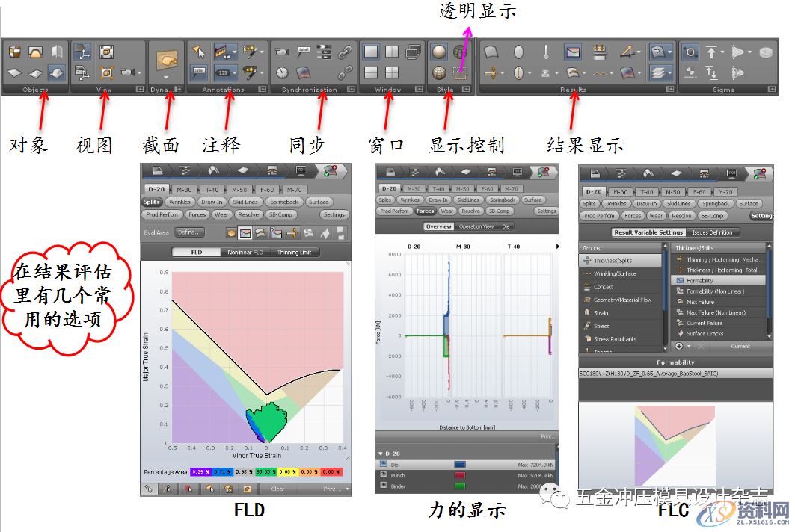The width and height of the screenshot is (795, 532).
Task: Click the camera icon in the View group
Action: click(126, 71)
